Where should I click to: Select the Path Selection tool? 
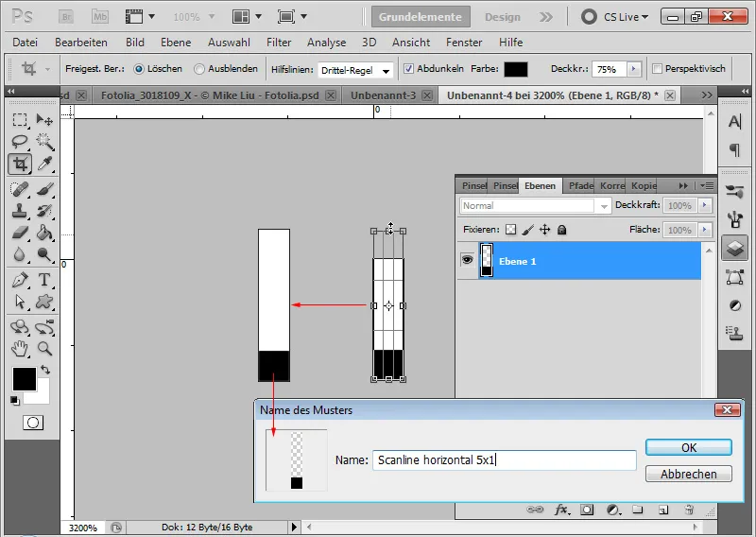pos(20,302)
